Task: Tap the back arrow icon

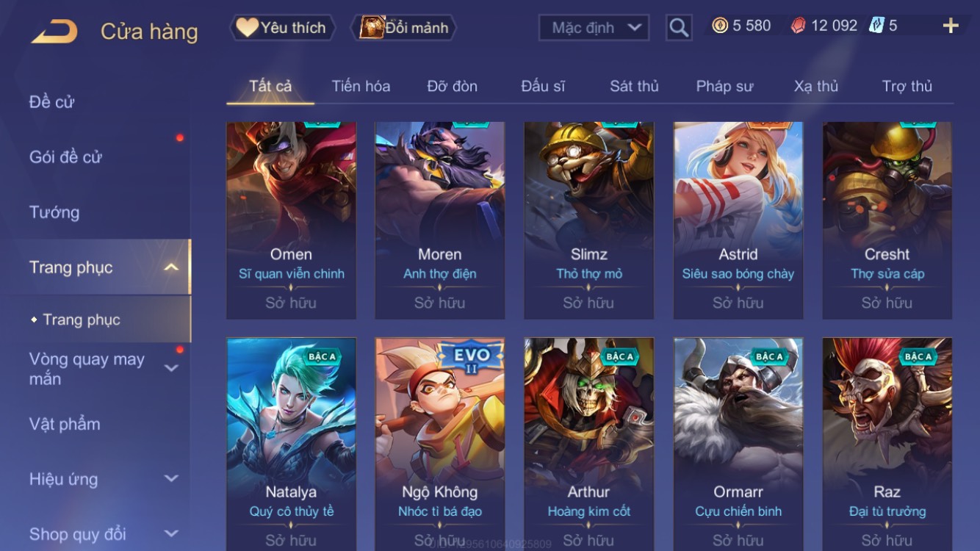Action: (54, 31)
